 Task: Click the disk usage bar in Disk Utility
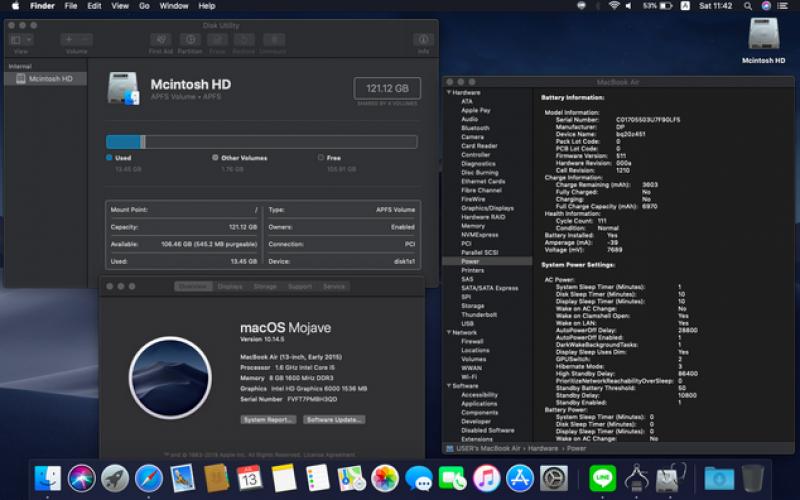point(262,141)
